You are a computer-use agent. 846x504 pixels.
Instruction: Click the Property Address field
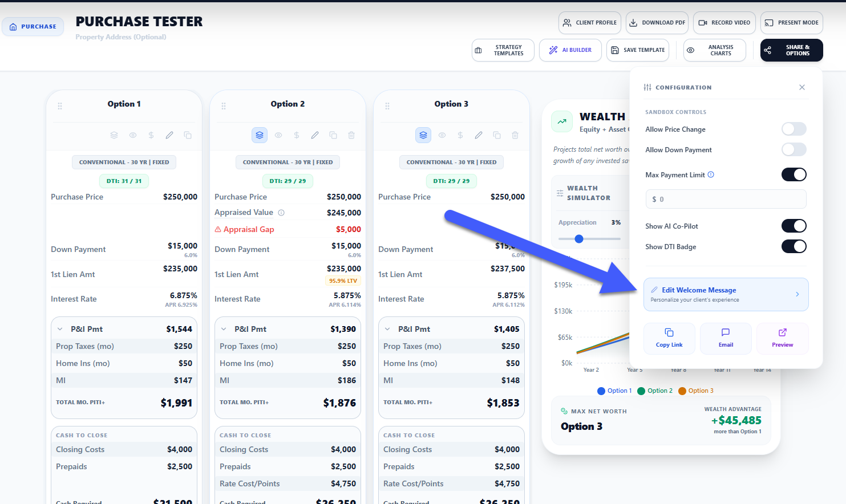click(x=121, y=37)
